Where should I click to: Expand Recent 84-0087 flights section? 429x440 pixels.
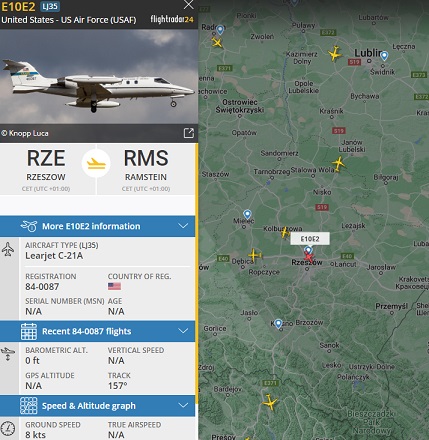click(x=97, y=331)
